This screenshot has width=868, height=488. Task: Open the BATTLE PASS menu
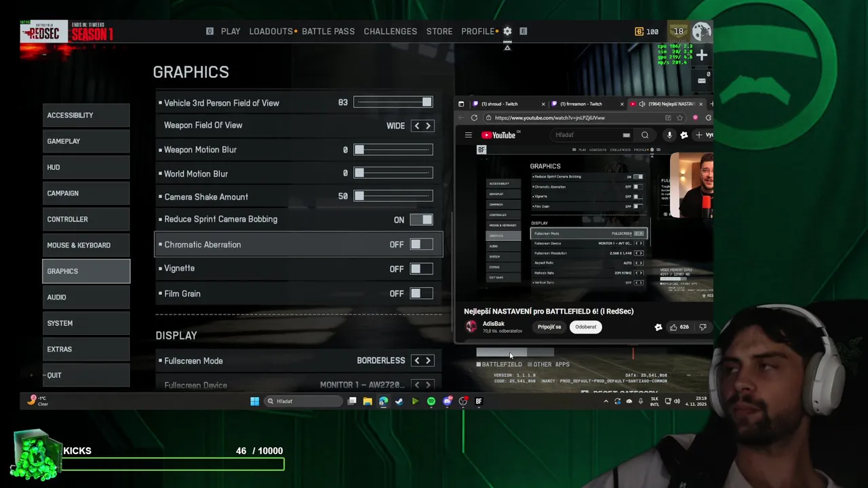click(328, 31)
